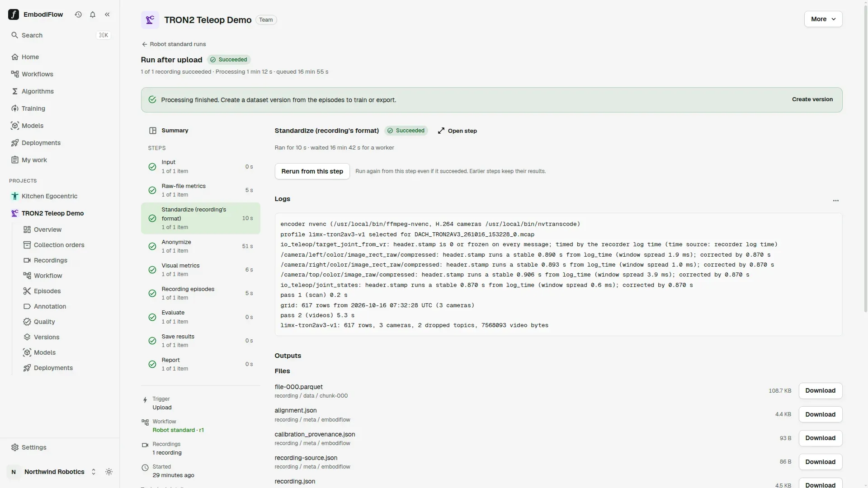This screenshot has height=488, width=868.
Task: Select the Visual metrics step
Action: click(200, 270)
